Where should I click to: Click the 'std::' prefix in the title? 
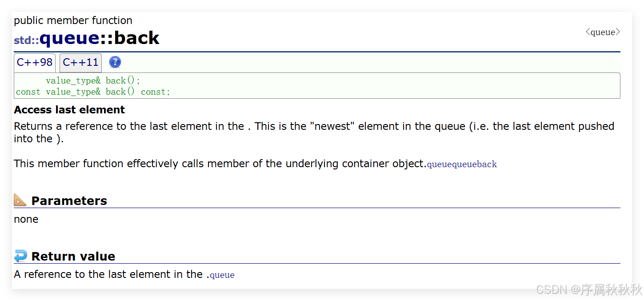(x=27, y=40)
